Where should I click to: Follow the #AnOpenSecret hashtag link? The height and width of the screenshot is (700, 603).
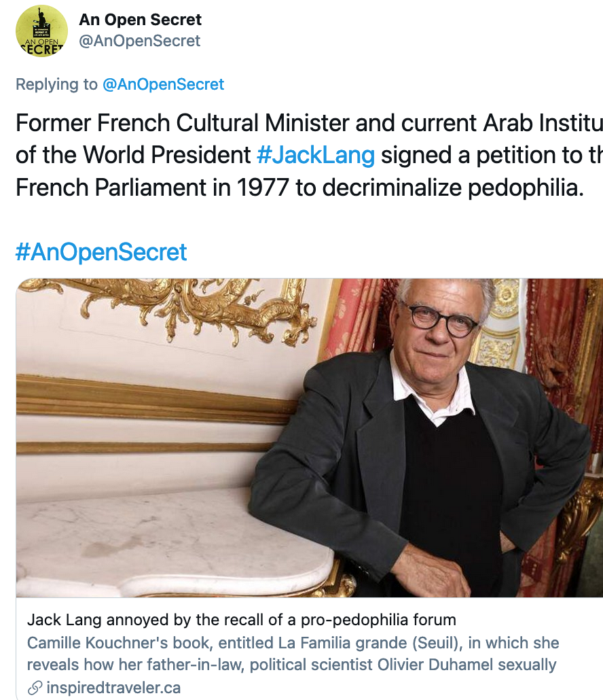click(101, 252)
